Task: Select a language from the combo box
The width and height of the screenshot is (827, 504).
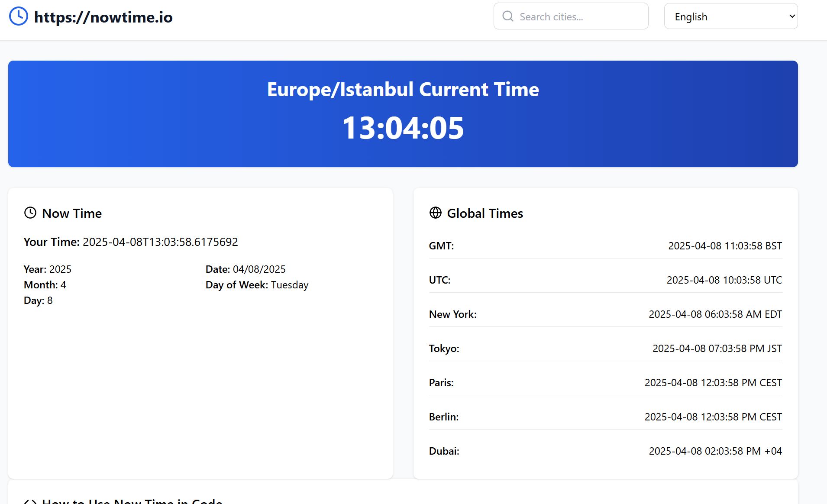Action: tap(730, 16)
